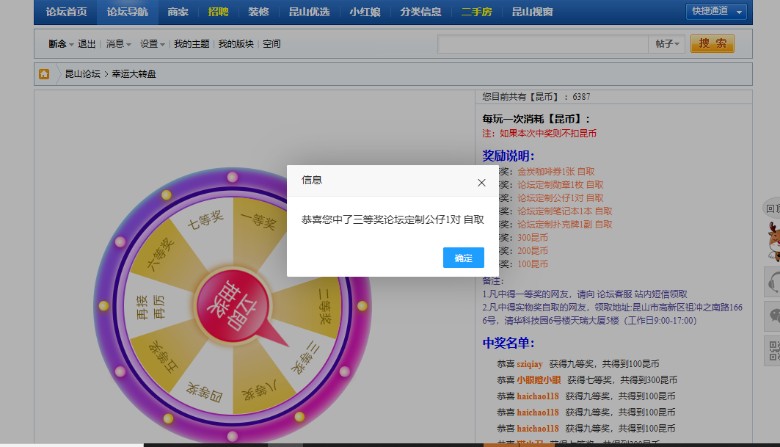The image size is (780, 447).
Task: Click the 确定 button in the dialog
Action: (x=463, y=258)
